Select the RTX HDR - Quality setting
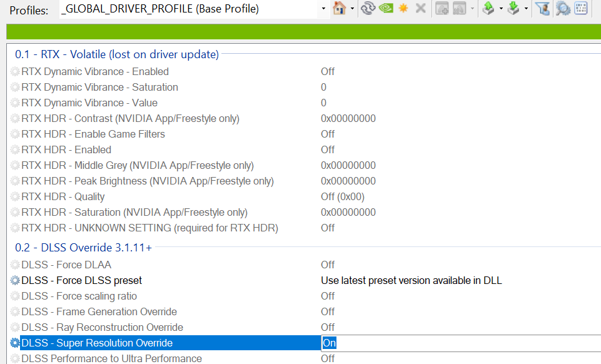This screenshot has width=601, height=364. 63,197
